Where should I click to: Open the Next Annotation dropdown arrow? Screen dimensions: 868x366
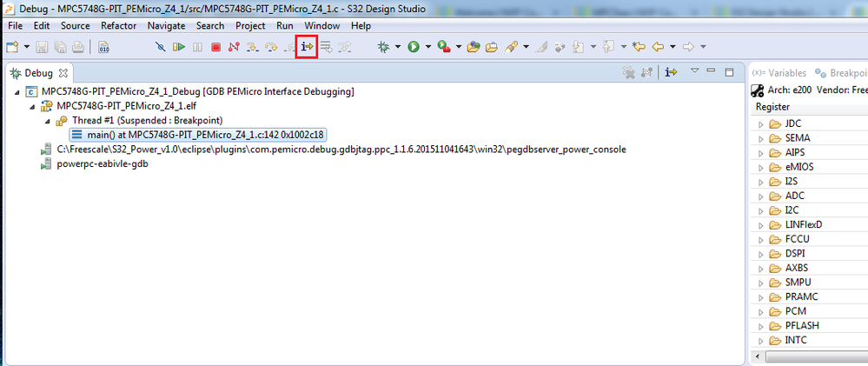(x=593, y=47)
